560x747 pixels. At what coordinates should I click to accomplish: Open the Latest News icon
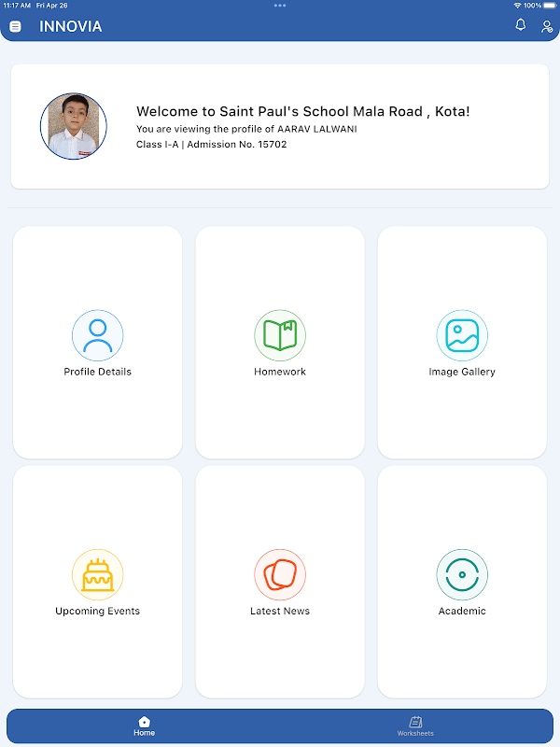click(x=280, y=574)
